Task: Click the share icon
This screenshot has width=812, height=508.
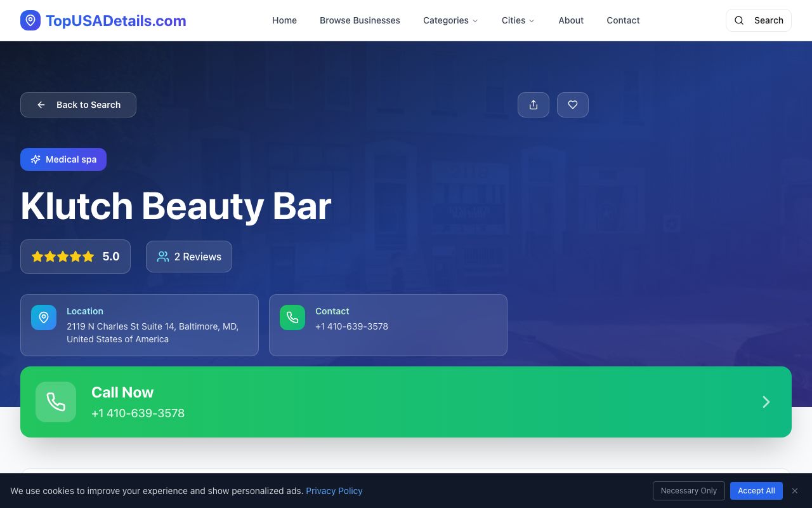Action: point(534,105)
